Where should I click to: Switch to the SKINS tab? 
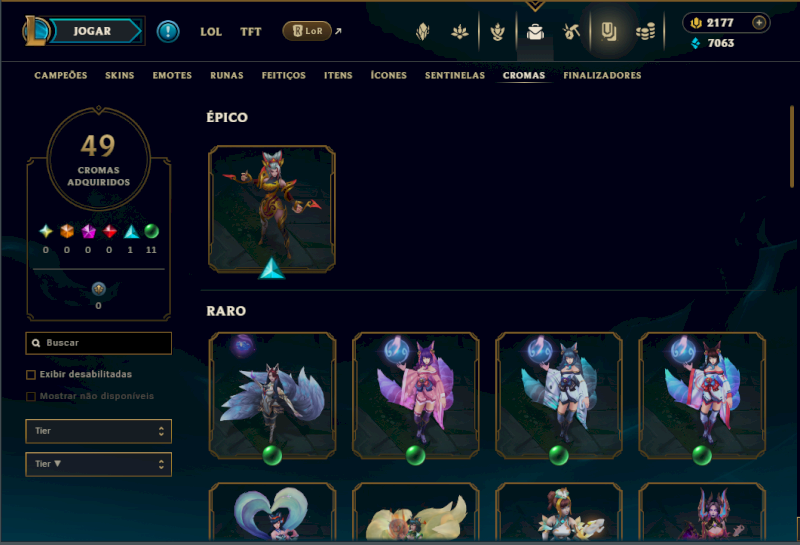click(x=119, y=76)
